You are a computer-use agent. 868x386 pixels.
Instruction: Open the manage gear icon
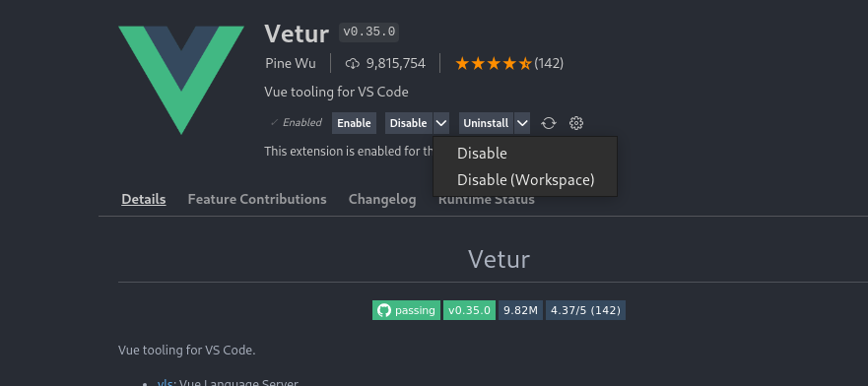pyautogui.click(x=576, y=123)
